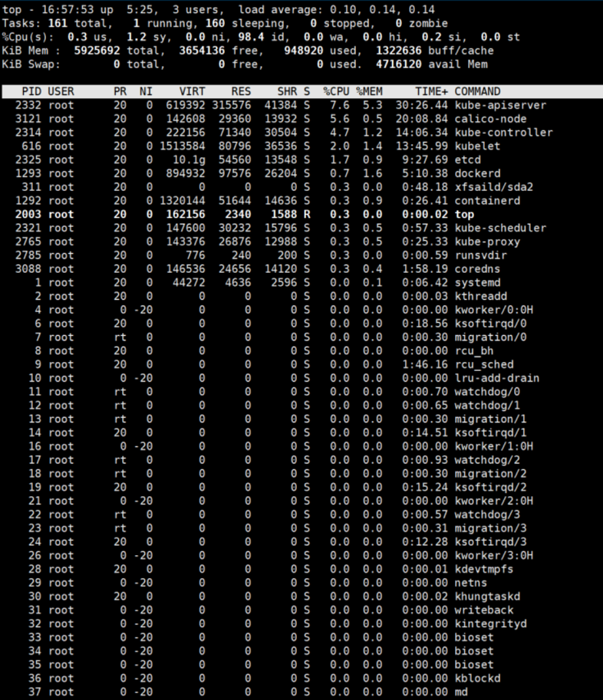Click the calico-node process name
The image size is (603, 700).
click(x=490, y=119)
